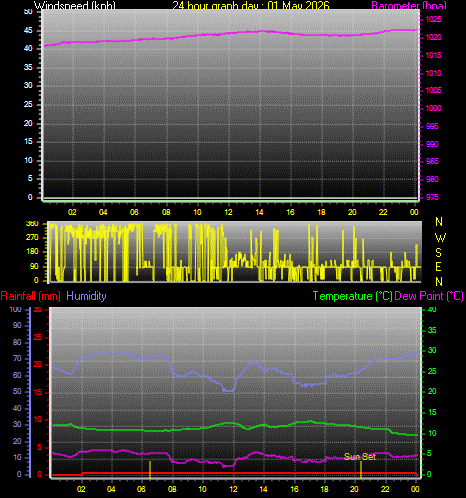Click the magenta Dew Point (°C) legend
Viewport: 466px width, 498px height.
pyautogui.click(x=429, y=296)
